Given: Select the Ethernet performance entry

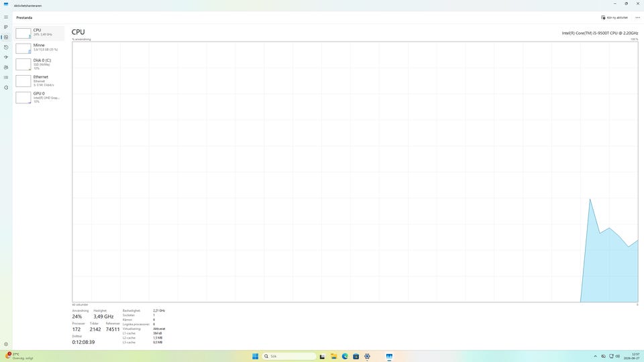Looking at the screenshot, I should click(40, 81).
